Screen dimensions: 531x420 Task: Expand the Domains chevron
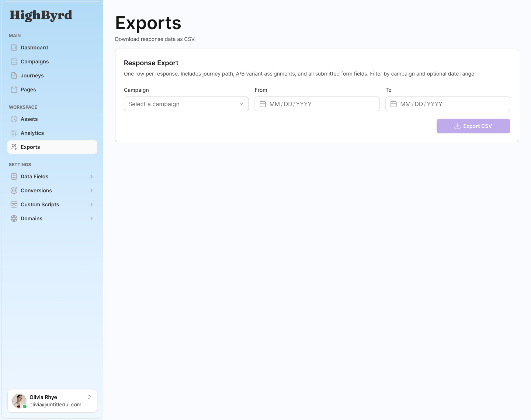(91, 218)
